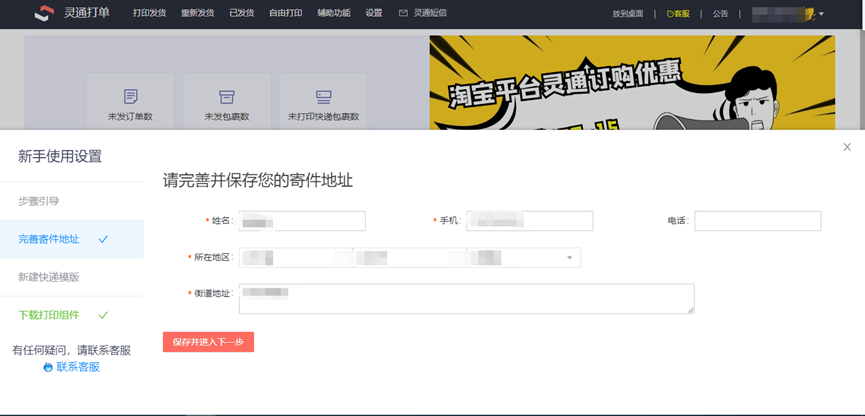Screen dimensions: 865x416
Task: Click the 保存并进入下一步 button
Action: (208, 342)
